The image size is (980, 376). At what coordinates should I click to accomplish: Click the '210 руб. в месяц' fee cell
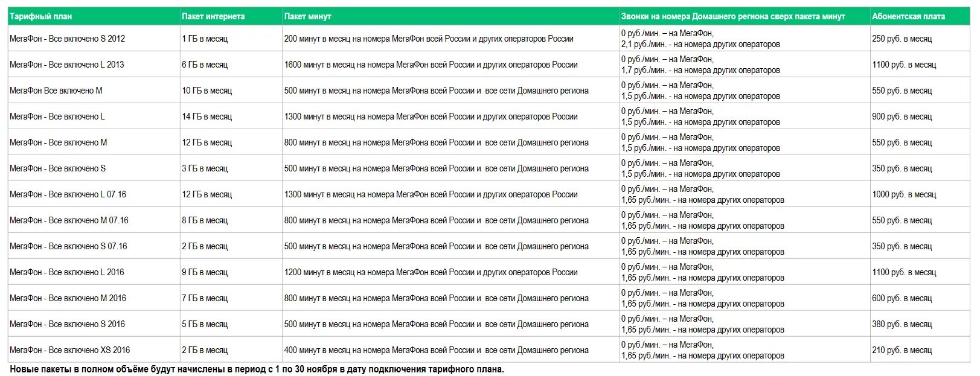(x=920, y=350)
